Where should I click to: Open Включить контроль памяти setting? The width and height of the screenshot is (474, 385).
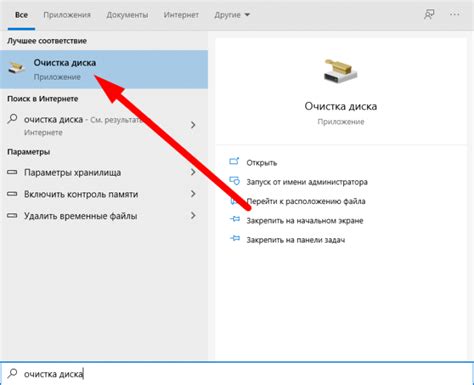click(104, 194)
